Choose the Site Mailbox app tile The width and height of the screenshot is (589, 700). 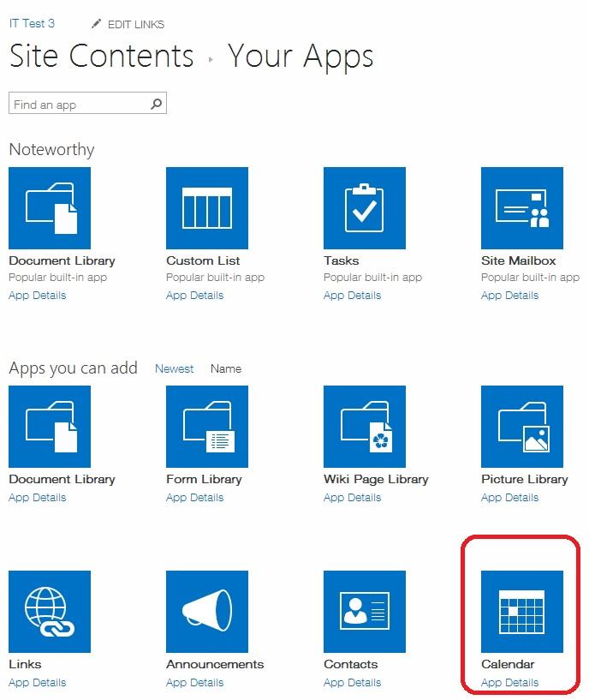click(522, 208)
